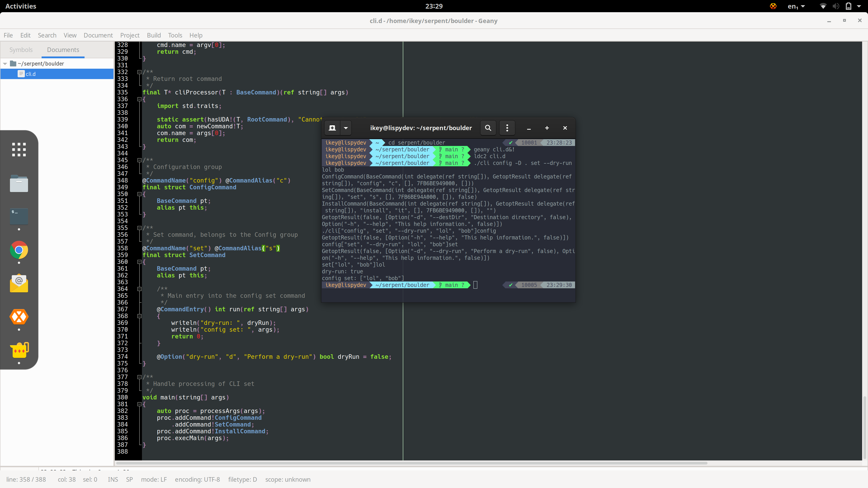
Task: Click the editor vertical scrollbar thumb
Action: tap(865, 428)
